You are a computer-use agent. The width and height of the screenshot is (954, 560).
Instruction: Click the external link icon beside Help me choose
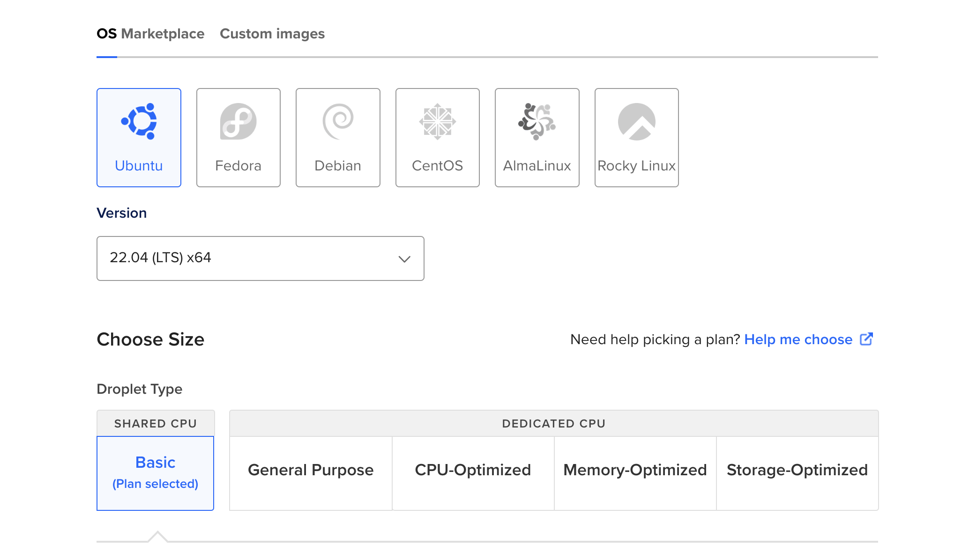tap(866, 339)
